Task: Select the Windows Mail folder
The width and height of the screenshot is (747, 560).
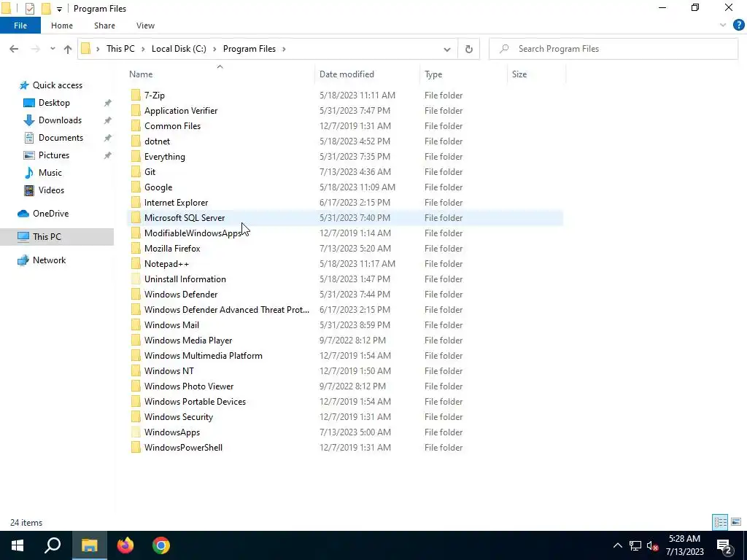Action: [171, 324]
